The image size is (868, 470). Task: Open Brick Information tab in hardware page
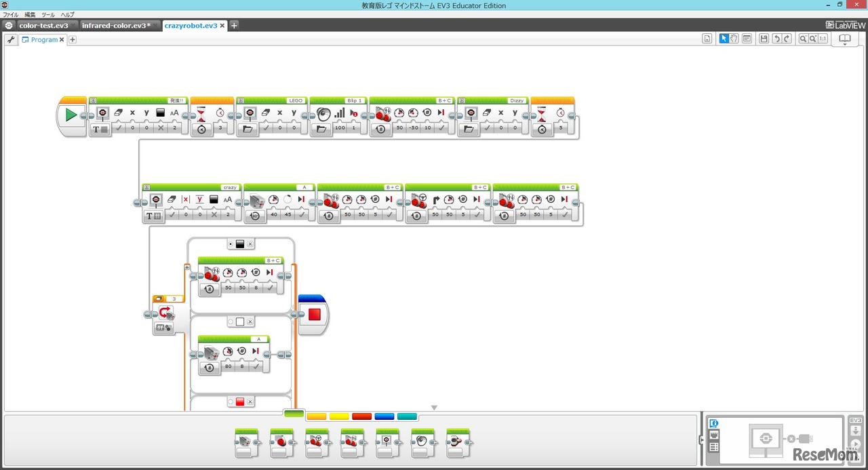(x=713, y=423)
